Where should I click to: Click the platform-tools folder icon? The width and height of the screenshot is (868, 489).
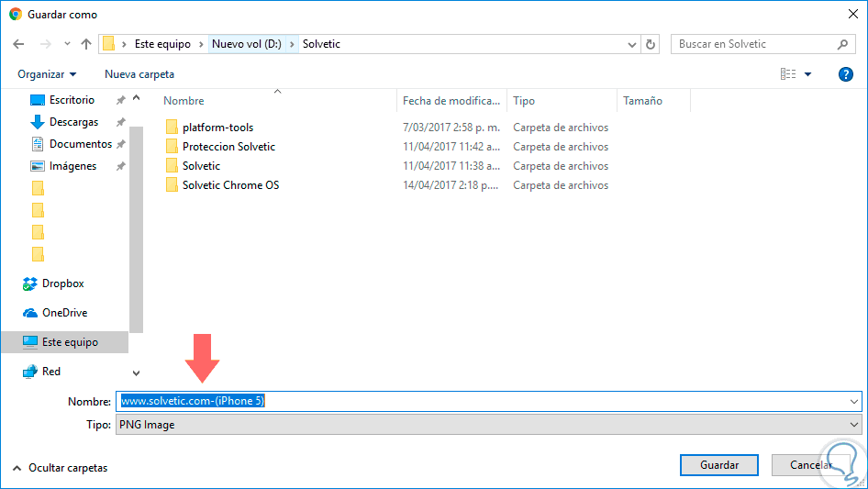coord(172,128)
